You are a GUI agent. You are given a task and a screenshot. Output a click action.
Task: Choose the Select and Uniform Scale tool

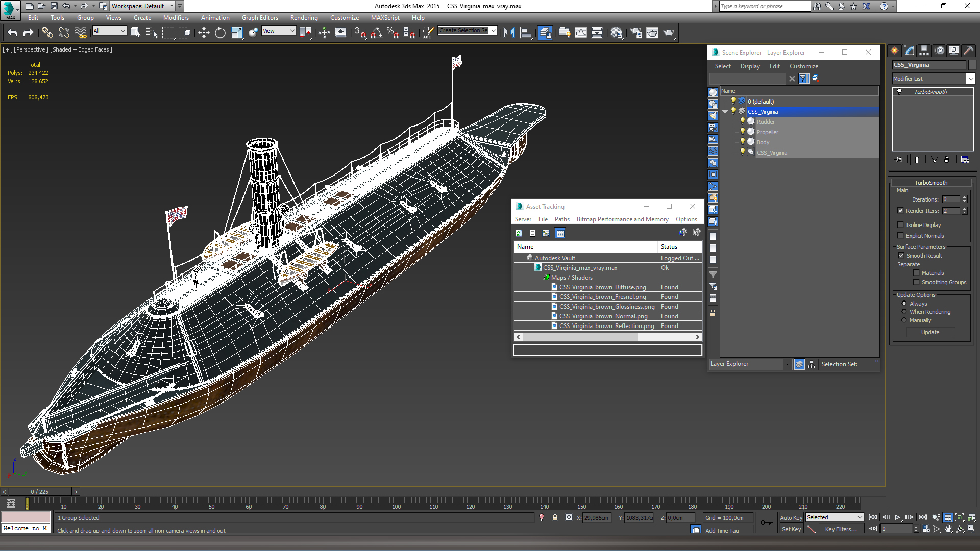tap(237, 33)
